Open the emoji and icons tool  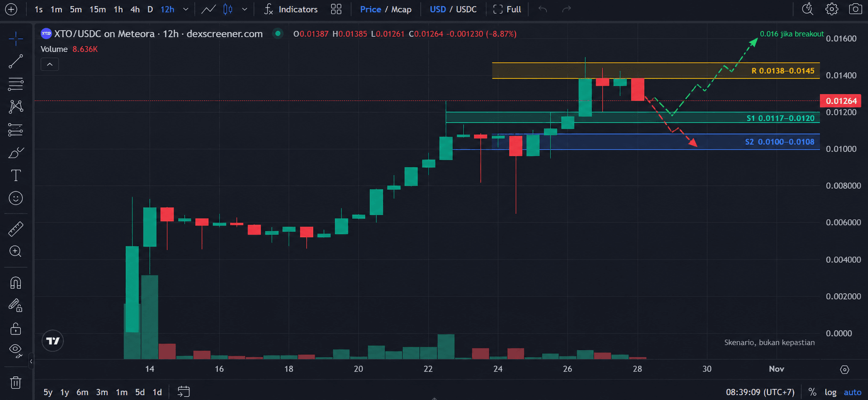click(x=16, y=198)
